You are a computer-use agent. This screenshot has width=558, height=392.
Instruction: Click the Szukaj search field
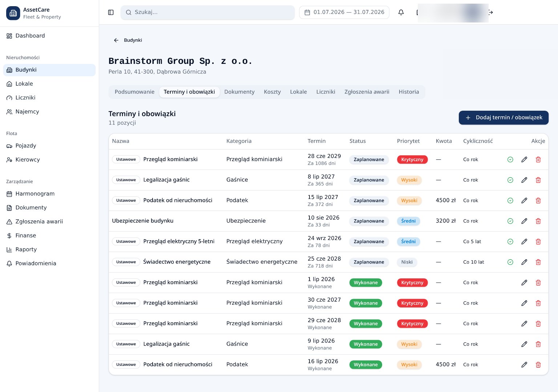pyautogui.click(x=207, y=12)
